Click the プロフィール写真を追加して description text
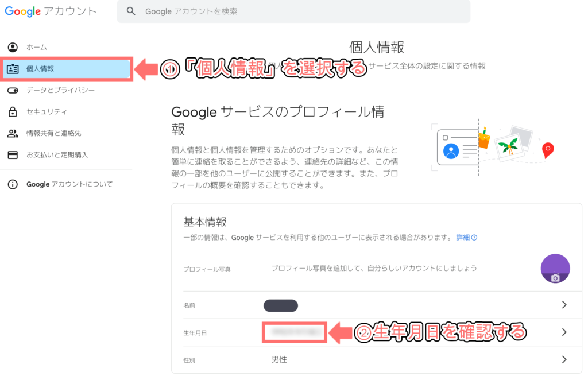The image size is (588, 380). point(374,268)
